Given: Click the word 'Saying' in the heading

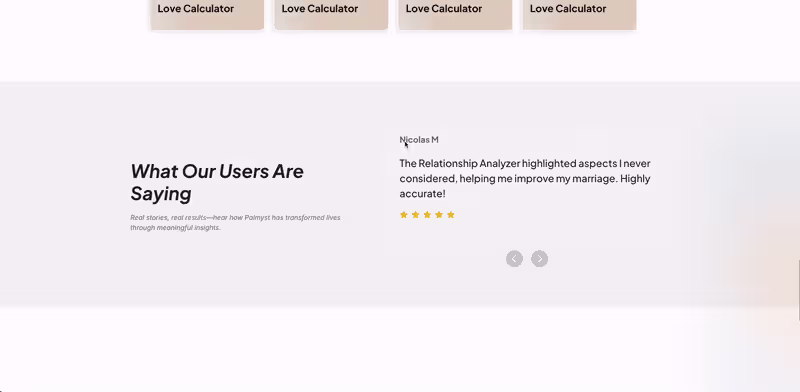Looking at the screenshot, I should [161, 194].
